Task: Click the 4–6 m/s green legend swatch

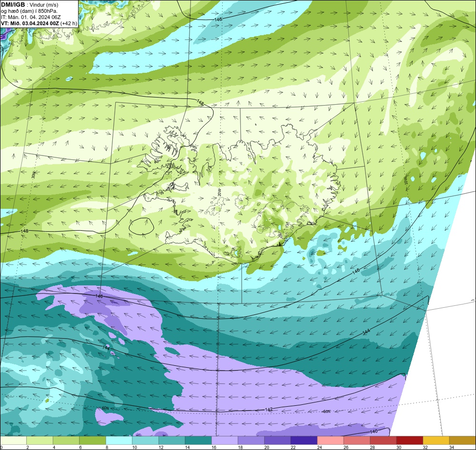Action: (x=66, y=440)
